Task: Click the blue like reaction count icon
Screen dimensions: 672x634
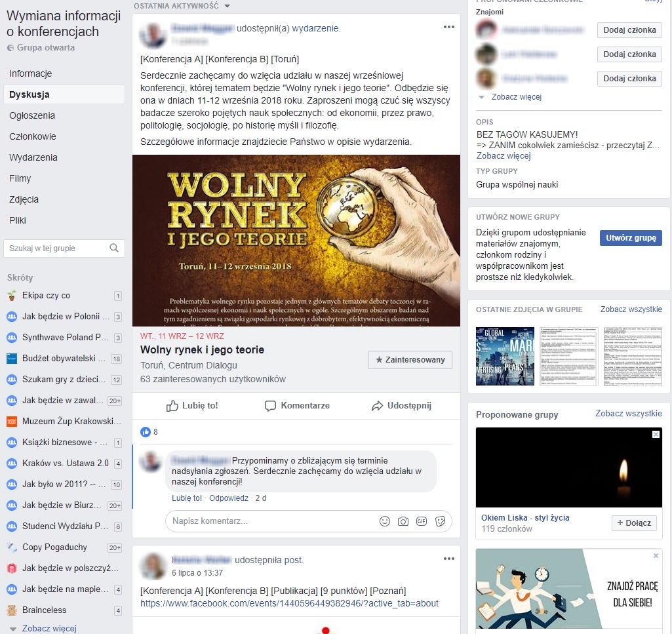Action: 146,432
